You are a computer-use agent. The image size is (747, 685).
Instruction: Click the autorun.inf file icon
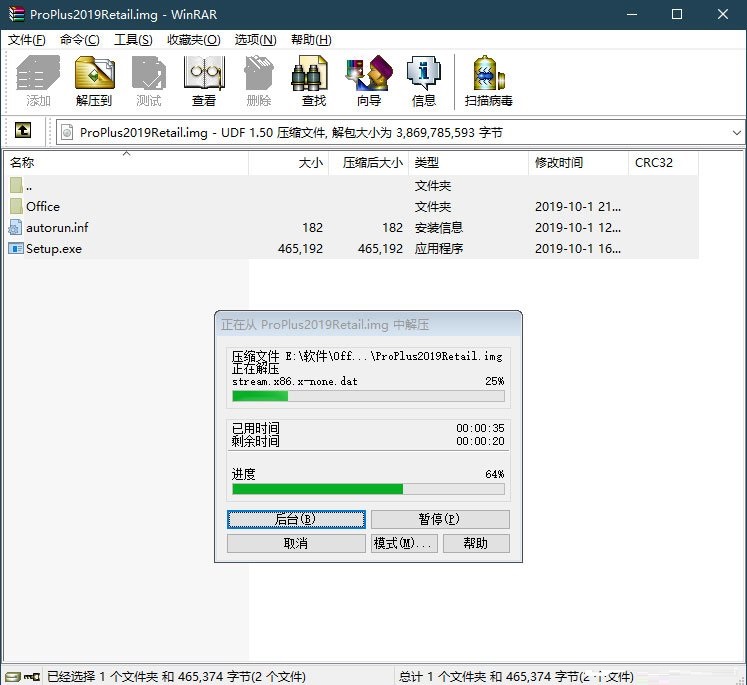15,227
